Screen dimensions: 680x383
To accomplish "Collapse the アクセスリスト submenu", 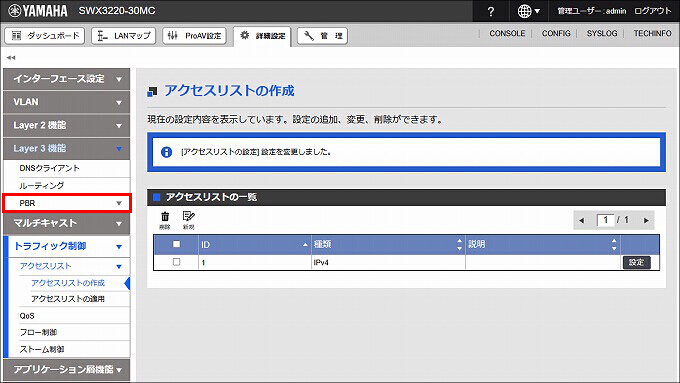I will pyautogui.click(x=69, y=266).
